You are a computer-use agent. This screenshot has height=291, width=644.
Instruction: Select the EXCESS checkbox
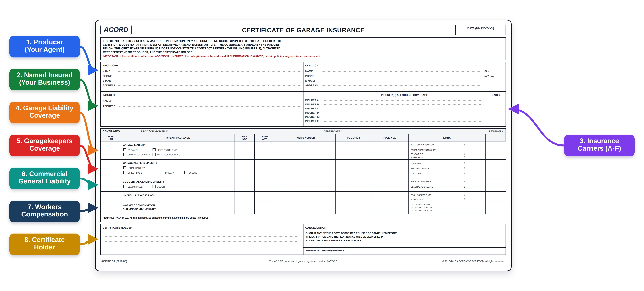pyautogui.click(x=186, y=172)
